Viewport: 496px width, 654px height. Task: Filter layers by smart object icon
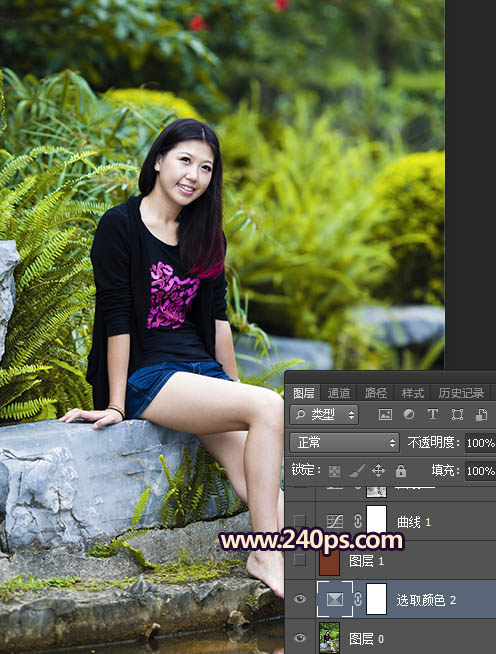tap(481, 414)
